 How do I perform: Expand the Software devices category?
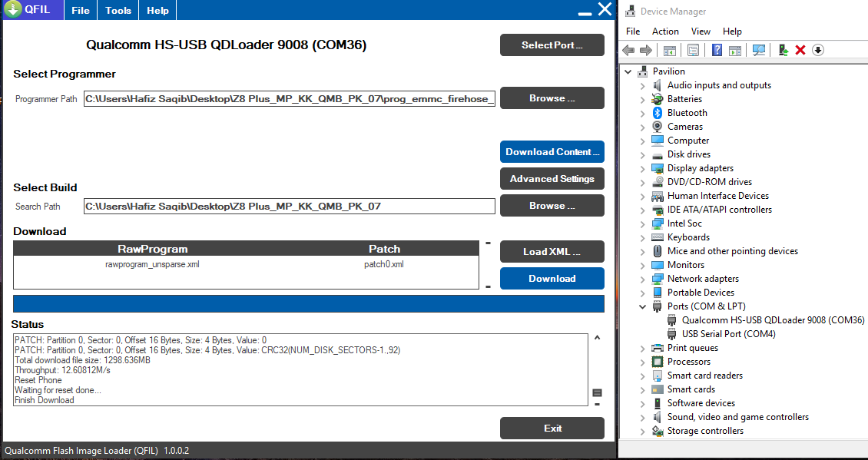(642, 403)
